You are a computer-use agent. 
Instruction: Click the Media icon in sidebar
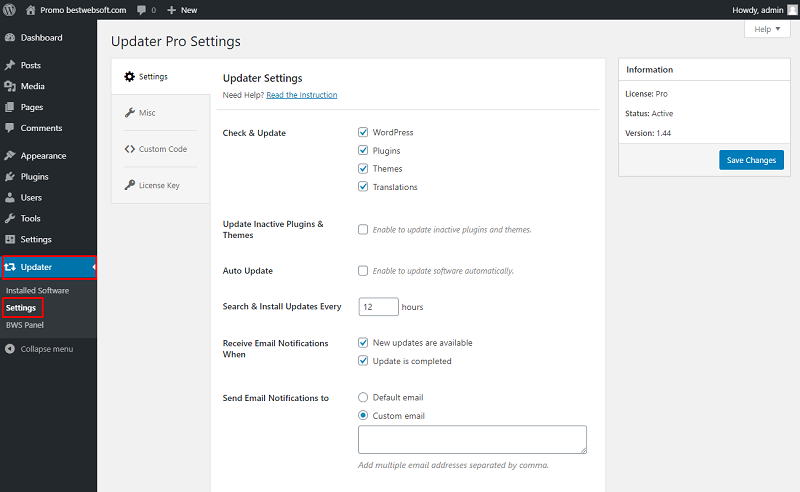pos(10,86)
